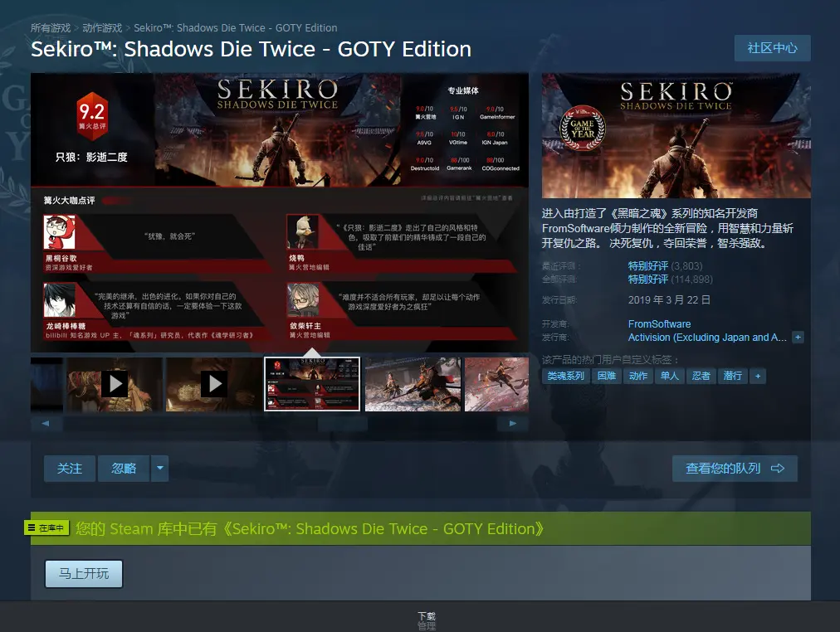Open developer FromSoftware link
The width and height of the screenshot is (840, 632).
tap(659, 323)
